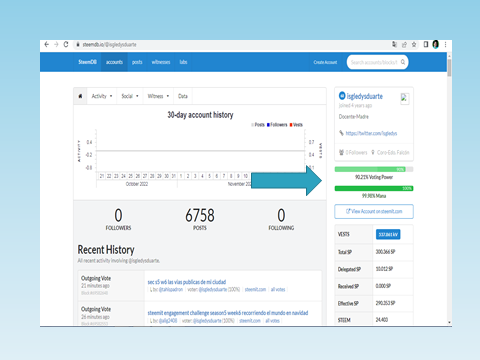Click all votes link in second history row

pos(272,320)
